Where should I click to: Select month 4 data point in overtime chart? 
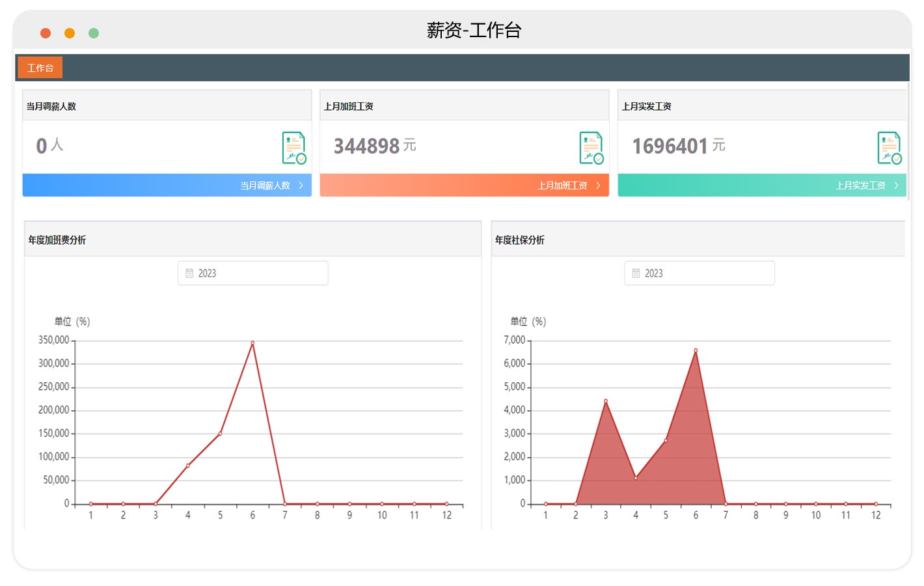click(188, 466)
